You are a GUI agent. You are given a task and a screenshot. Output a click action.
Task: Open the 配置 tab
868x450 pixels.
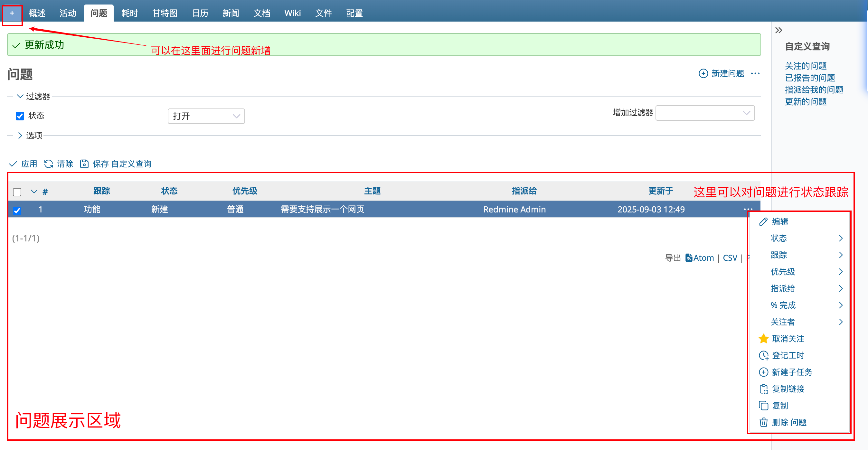point(354,14)
